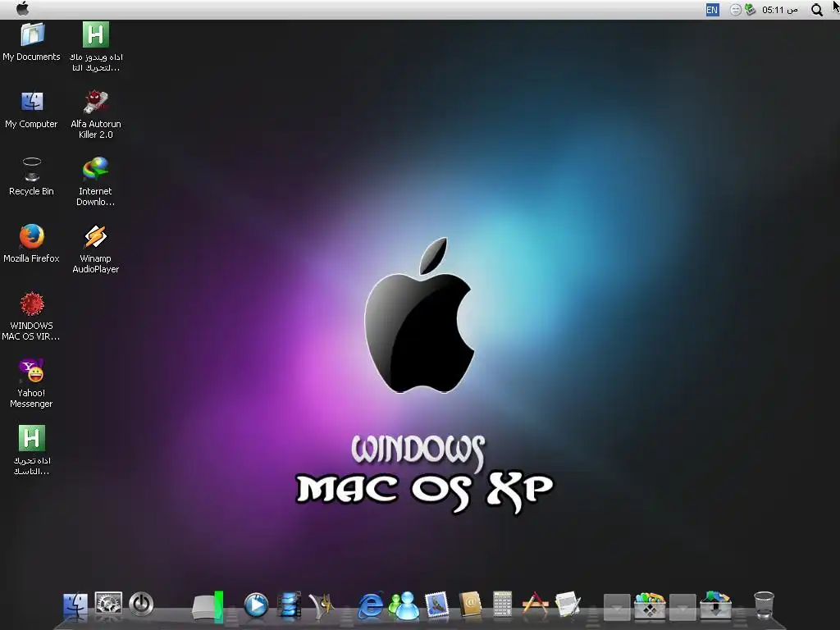Click the round gray tray icon in menu bar
The width and height of the screenshot is (840, 630).
click(736, 10)
